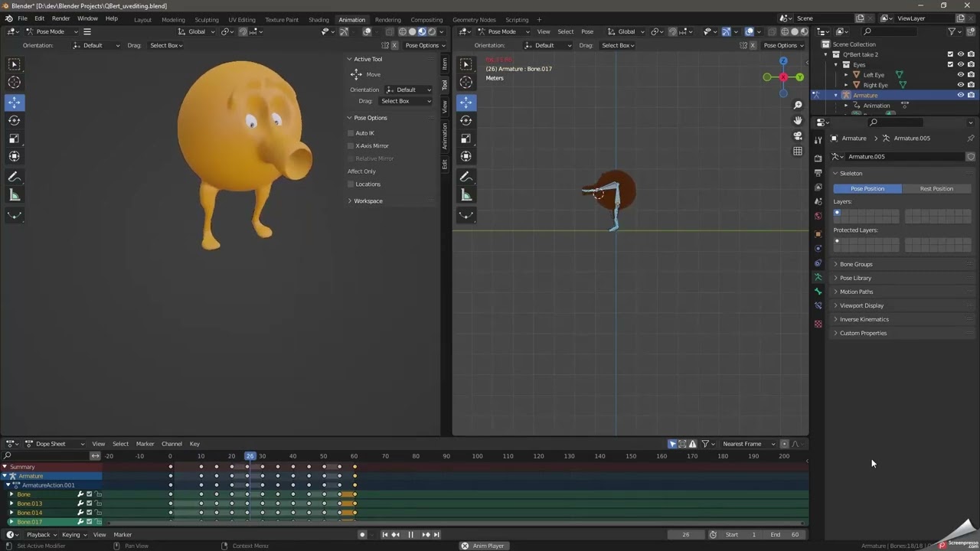Expand the Inverse Kinematics panel
Image resolution: width=980 pixels, height=551 pixels.
click(864, 319)
